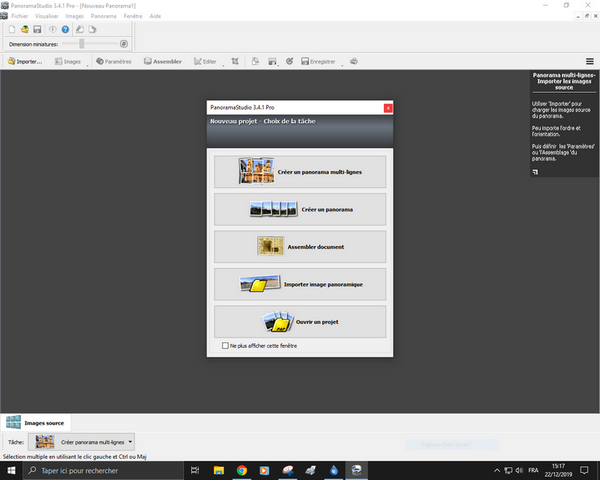Open File Explorer from taskbar
Screen dimensions: 600x480
coord(218,470)
